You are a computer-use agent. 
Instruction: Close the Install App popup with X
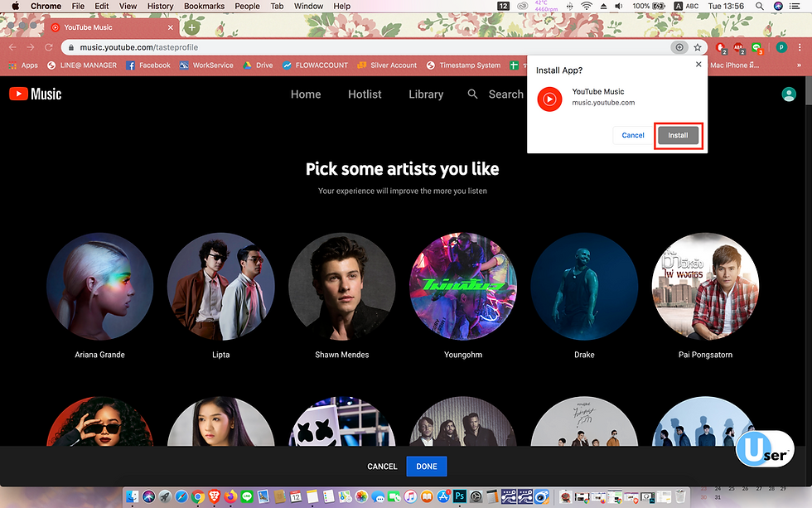pos(698,64)
